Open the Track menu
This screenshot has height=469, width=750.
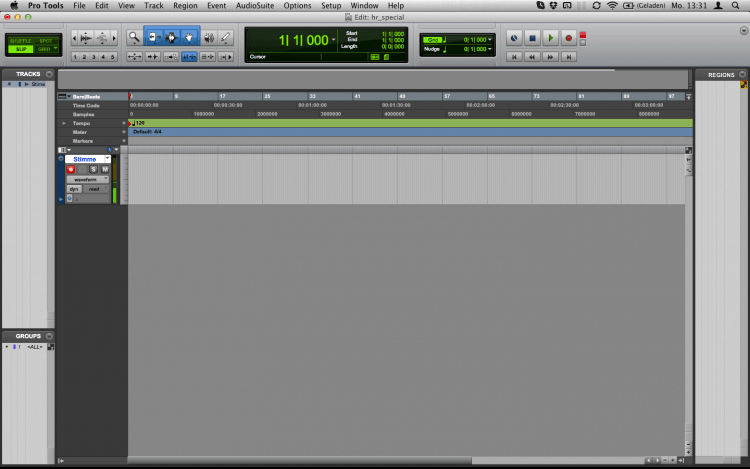(x=154, y=6)
